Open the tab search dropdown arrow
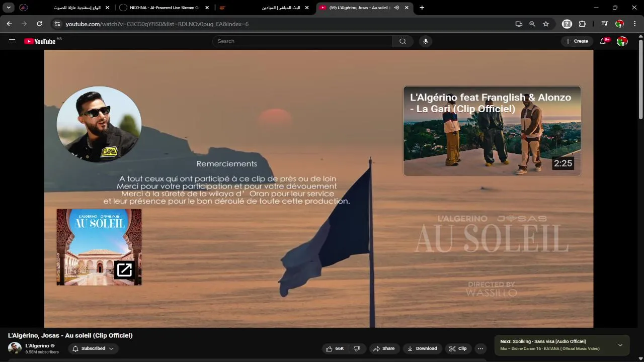This screenshot has width=644, height=362. (x=9, y=8)
